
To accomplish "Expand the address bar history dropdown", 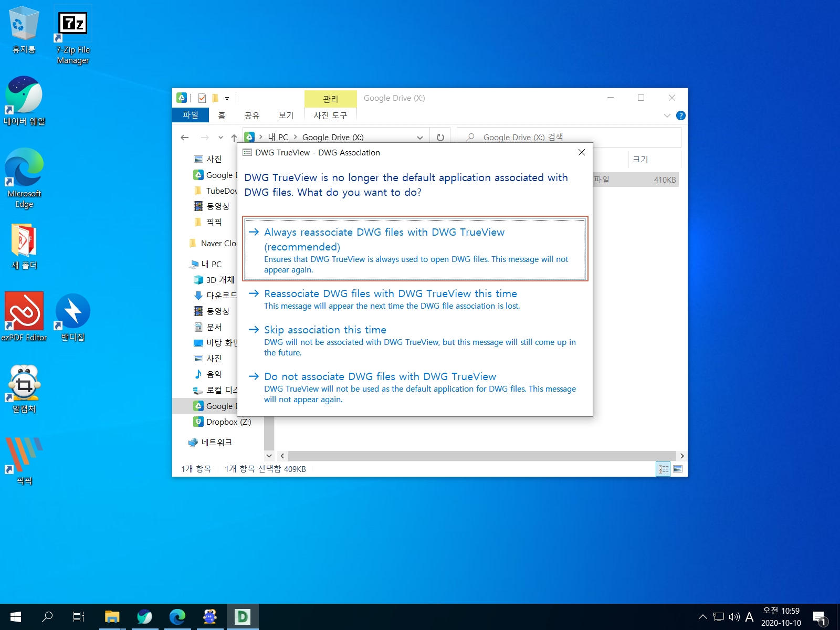I will (x=420, y=138).
